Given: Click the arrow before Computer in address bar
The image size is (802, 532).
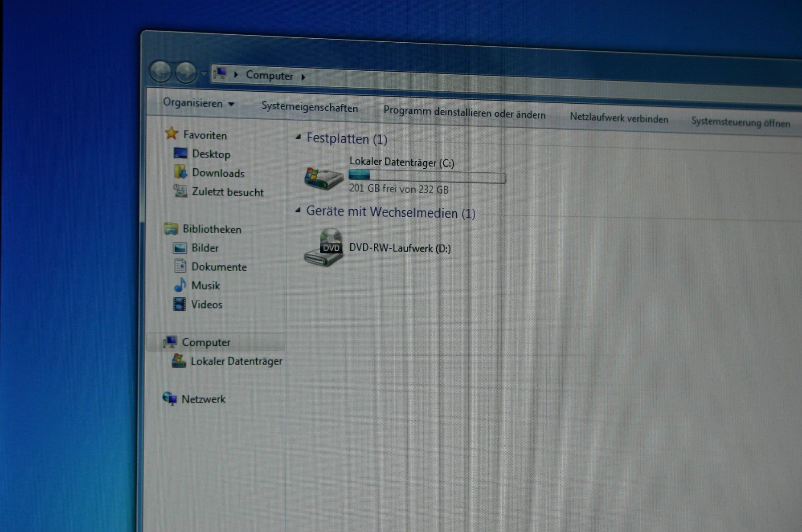Looking at the screenshot, I should point(236,74).
